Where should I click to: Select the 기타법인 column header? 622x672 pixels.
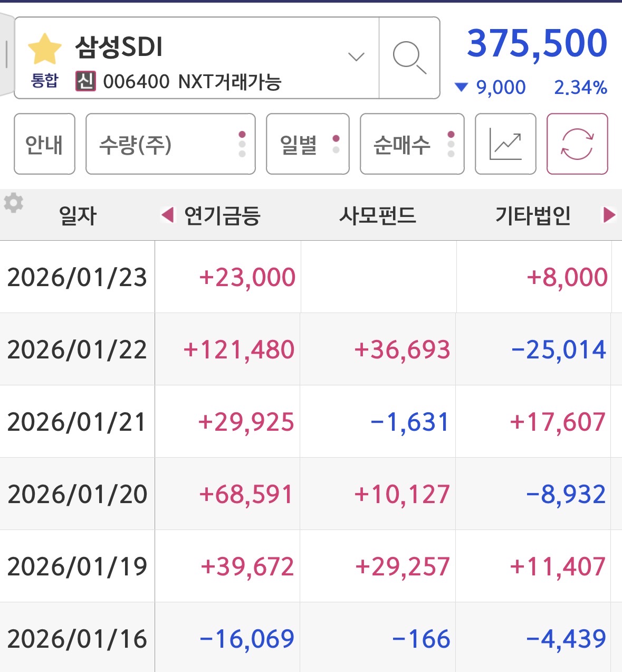pyautogui.click(x=533, y=215)
